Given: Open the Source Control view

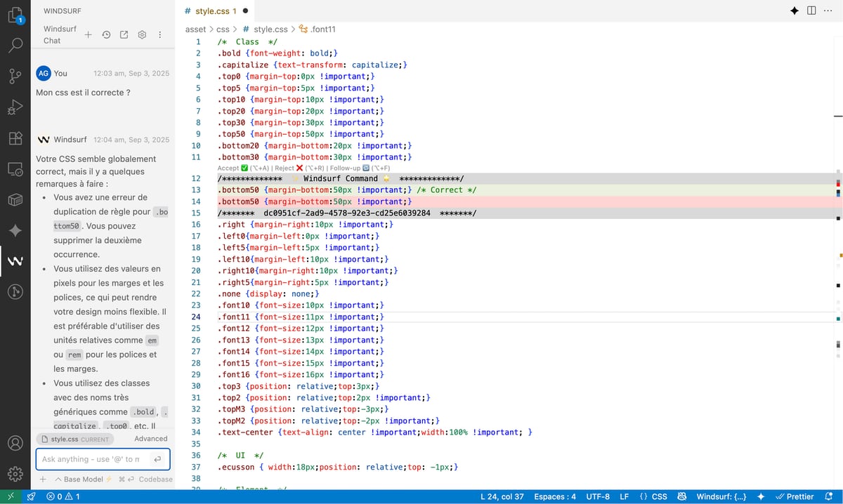Looking at the screenshot, I should pyautogui.click(x=15, y=77).
